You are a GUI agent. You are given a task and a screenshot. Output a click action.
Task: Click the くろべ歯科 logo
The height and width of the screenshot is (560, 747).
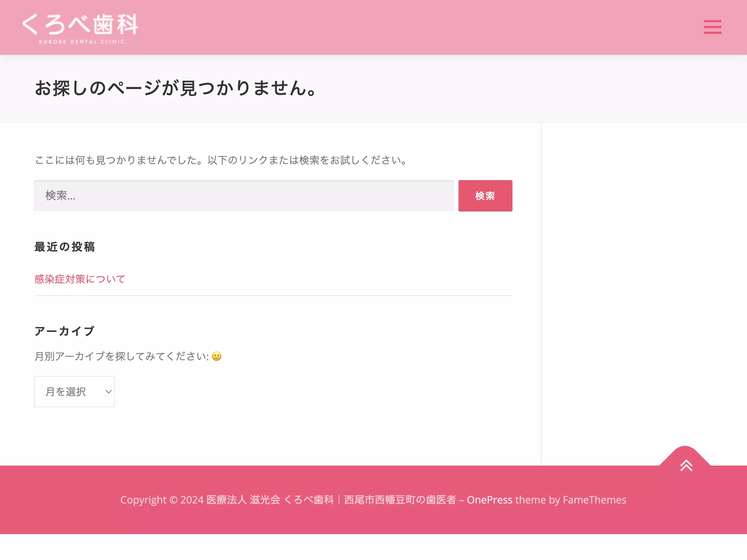pyautogui.click(x=80, y=28)
